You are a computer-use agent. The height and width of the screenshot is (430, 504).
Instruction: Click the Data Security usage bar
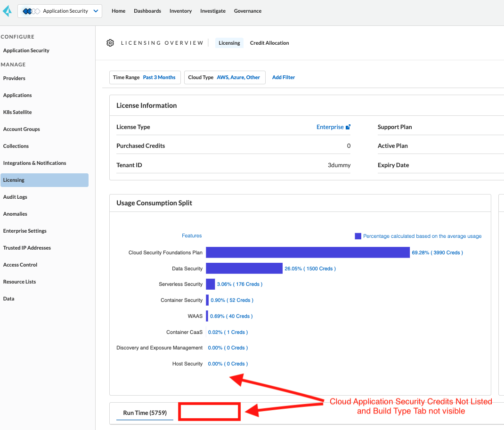[x=244, y=268]
